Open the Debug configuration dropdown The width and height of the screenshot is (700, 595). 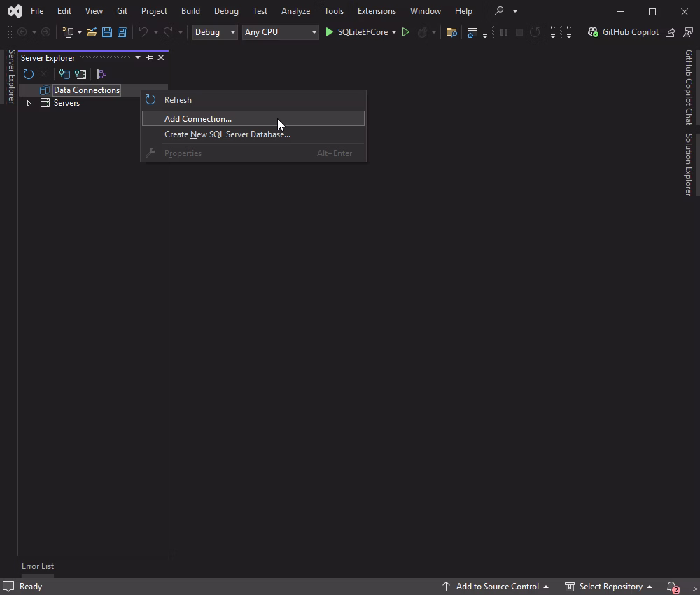pos(214,32)
